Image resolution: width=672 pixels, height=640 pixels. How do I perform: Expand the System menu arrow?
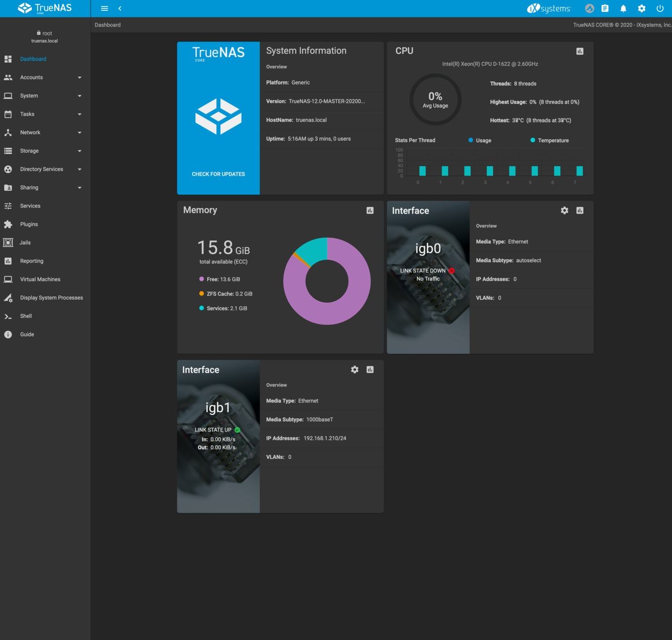[80, 96]
